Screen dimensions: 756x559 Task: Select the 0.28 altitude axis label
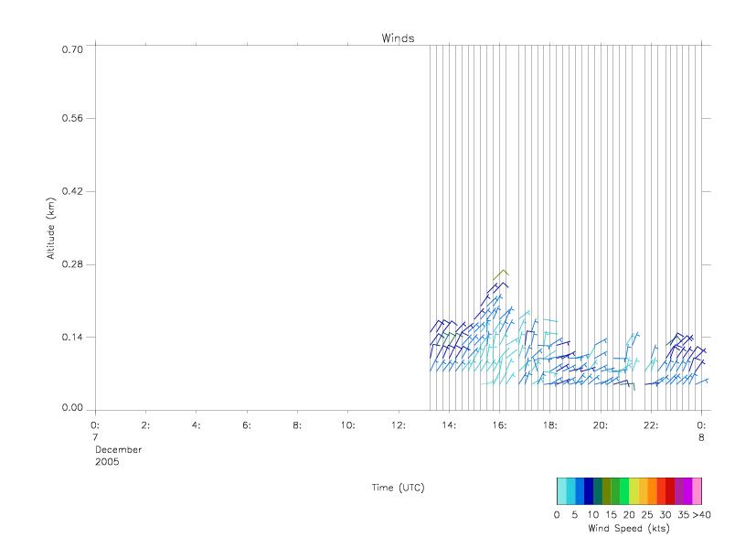[72, 264]
